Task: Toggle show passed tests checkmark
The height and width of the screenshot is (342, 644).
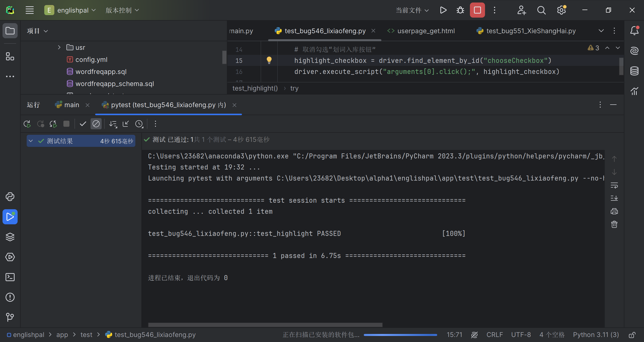Action: pos(83,124)
